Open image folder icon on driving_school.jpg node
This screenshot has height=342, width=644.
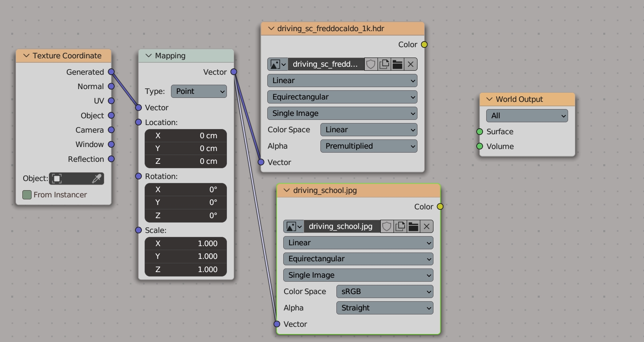tap(413, 227)
